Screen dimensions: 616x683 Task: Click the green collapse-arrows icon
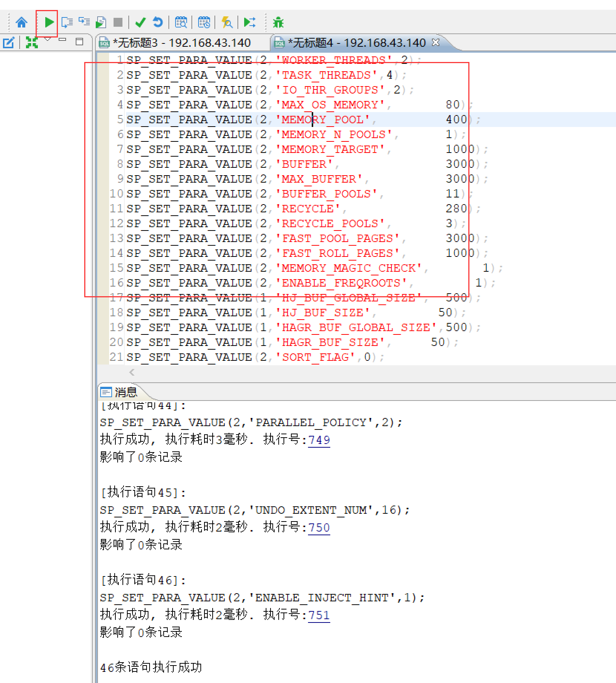tap(32, 43)
